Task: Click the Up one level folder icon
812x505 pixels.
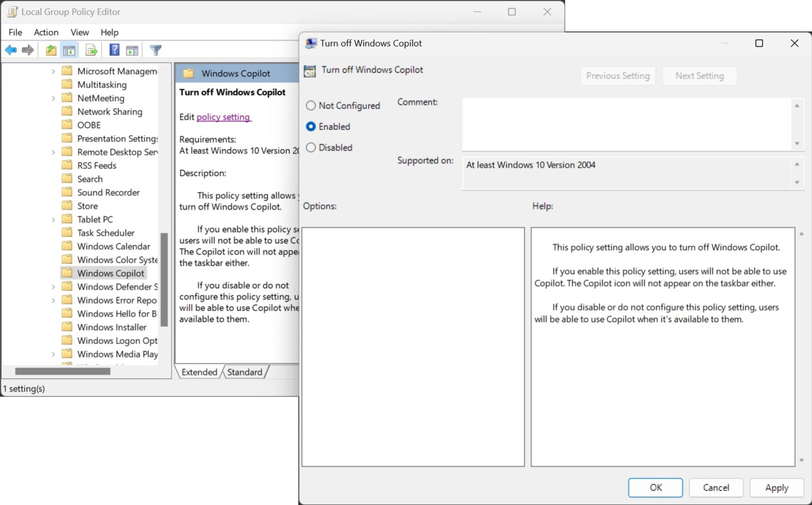Action: coord(51,50)
